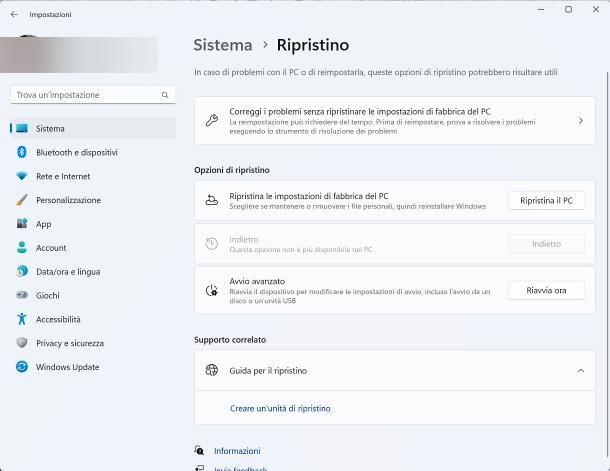Go to Personalizzazione section
Image resolution: width=610 pixels, height=471 pixels.
(x=93, y=200)
